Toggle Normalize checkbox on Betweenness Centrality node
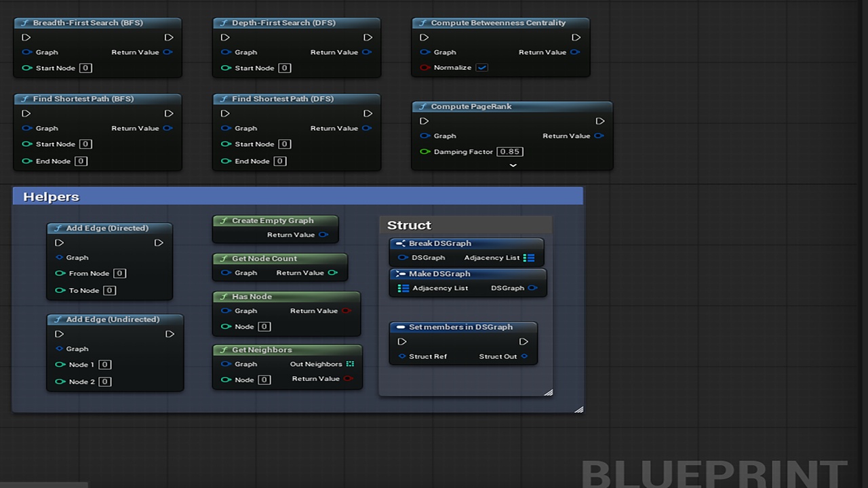The height and width of the screenshot is (488, 868). [x=481, y=68]
